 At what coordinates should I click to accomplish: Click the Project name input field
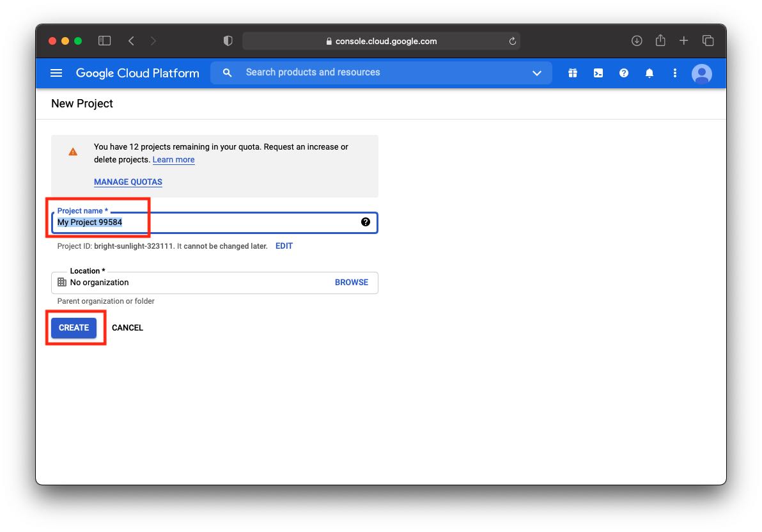coord(214,223)
